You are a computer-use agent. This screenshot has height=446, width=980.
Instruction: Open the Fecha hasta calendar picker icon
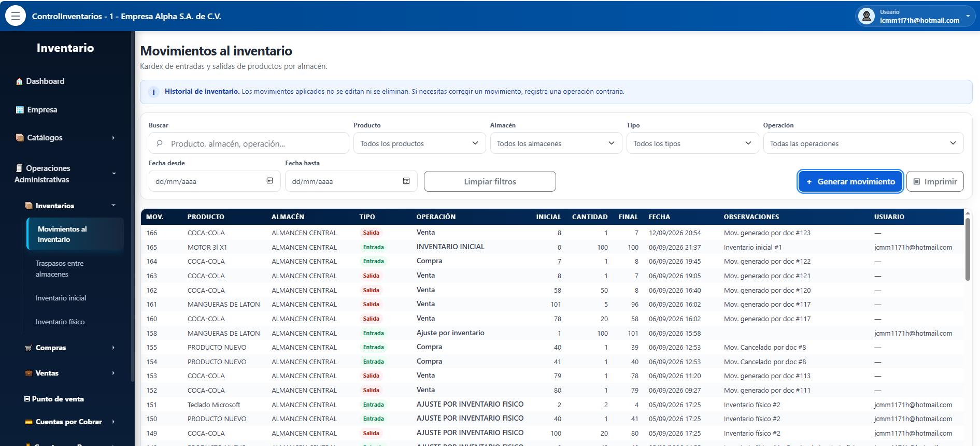click(406, 181)
